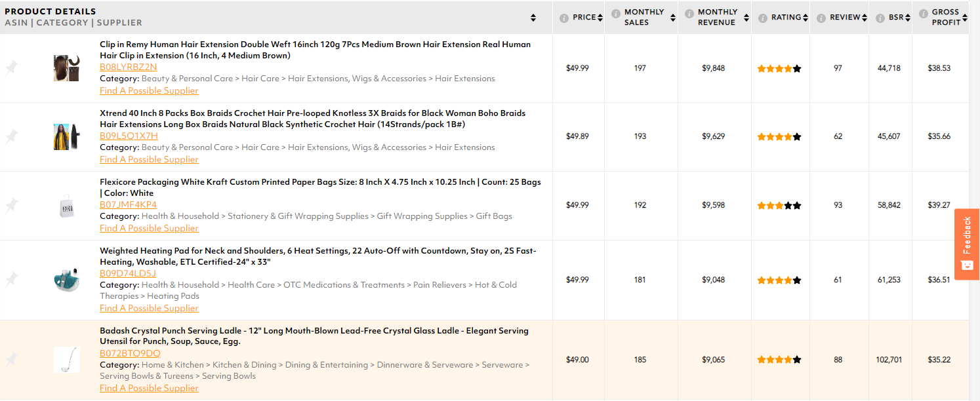
Task: Open ASIN B072BTQ9DQ crystal ladle link
Action: coord(130,353)
